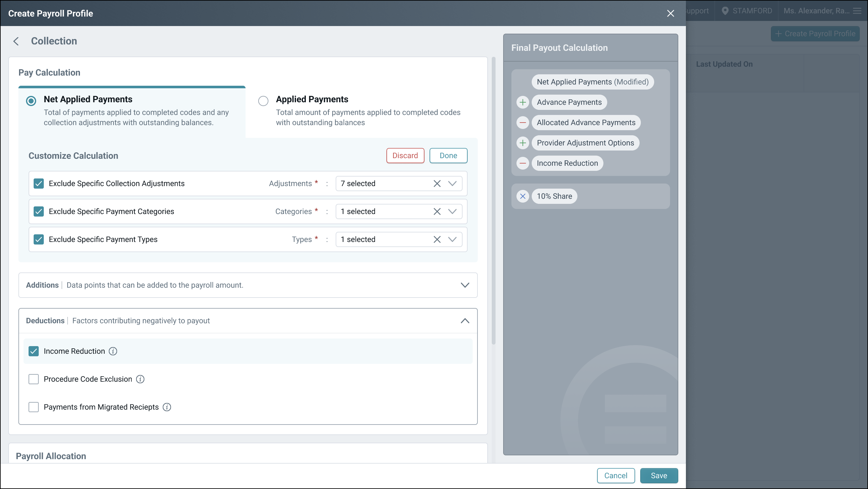Image resolution: width=868 pixels, height=489 pixels.
Task: Click the STAMFORD location pin icon
Action: coord(725,11)
